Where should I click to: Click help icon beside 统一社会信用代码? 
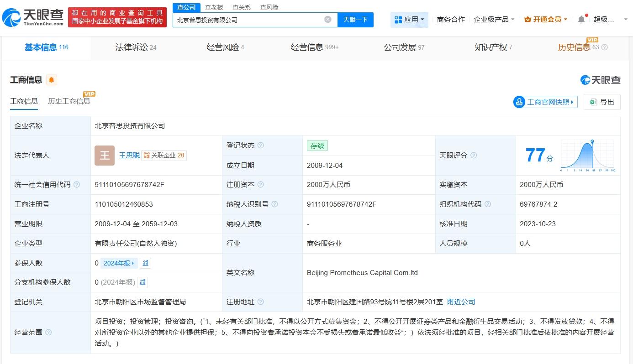(x=77, y=185)
